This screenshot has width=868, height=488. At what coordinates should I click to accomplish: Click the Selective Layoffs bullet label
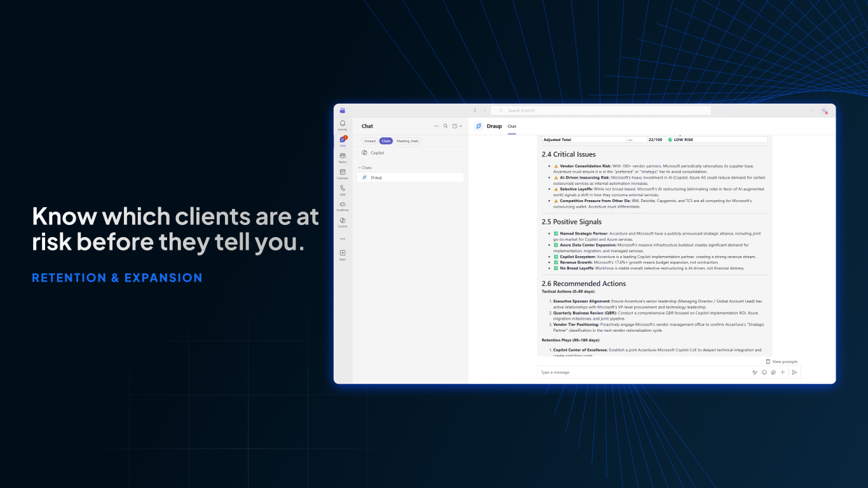point(576,189)
